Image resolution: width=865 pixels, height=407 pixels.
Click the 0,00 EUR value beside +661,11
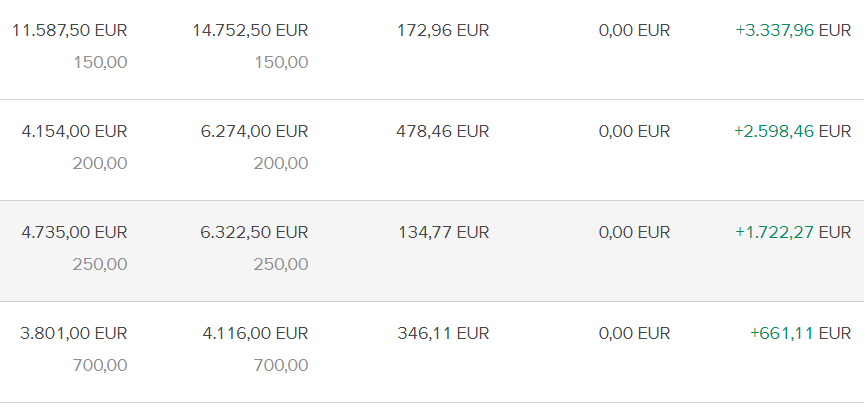[x=634, y=333]
